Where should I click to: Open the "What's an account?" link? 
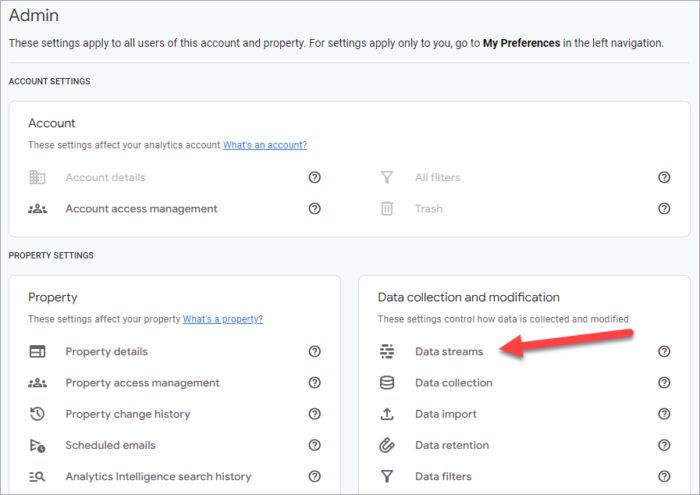point(265,145)
